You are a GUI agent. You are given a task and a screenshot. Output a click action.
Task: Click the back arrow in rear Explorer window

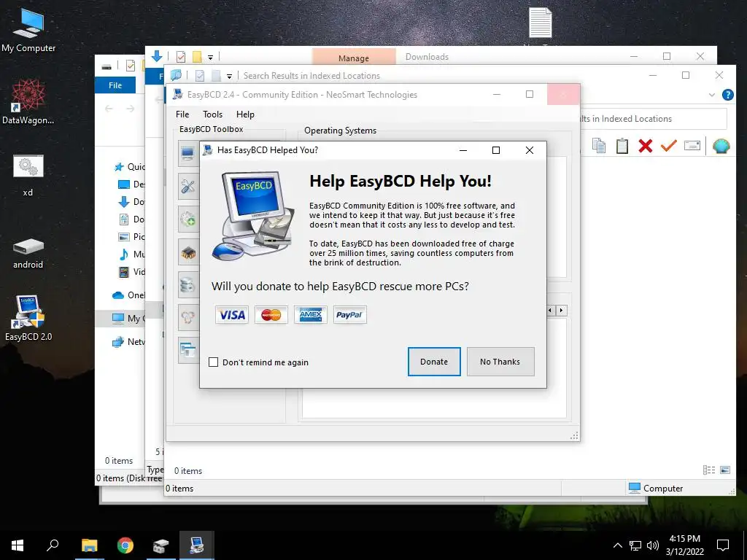coord(109,109)
